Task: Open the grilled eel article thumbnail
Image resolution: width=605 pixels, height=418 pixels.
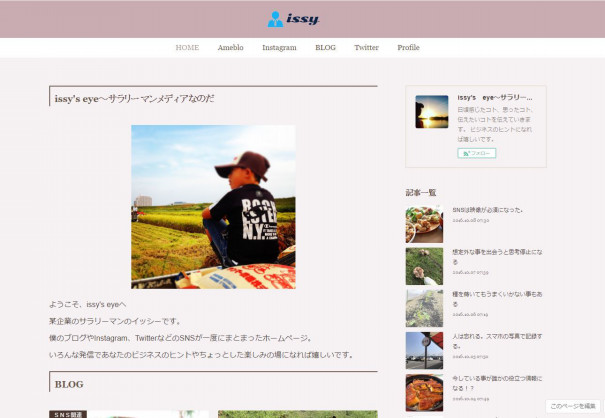Action: pos(424,393)
